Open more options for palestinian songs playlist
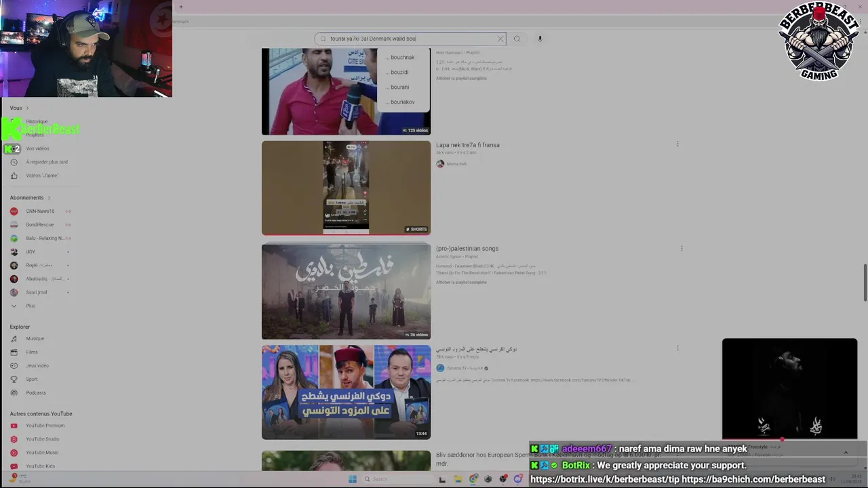This screenshot has width=868, height=488. 682,248
